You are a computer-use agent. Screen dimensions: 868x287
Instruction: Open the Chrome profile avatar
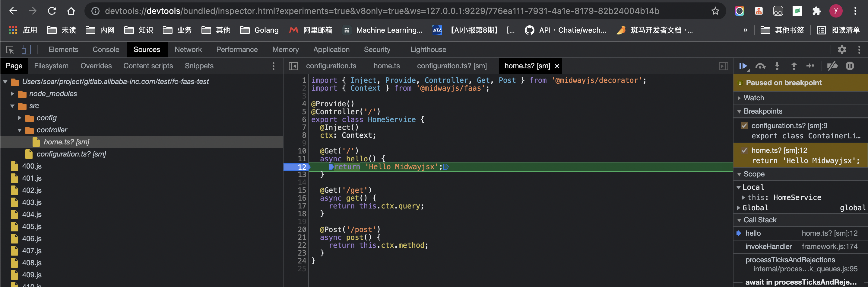836,11
